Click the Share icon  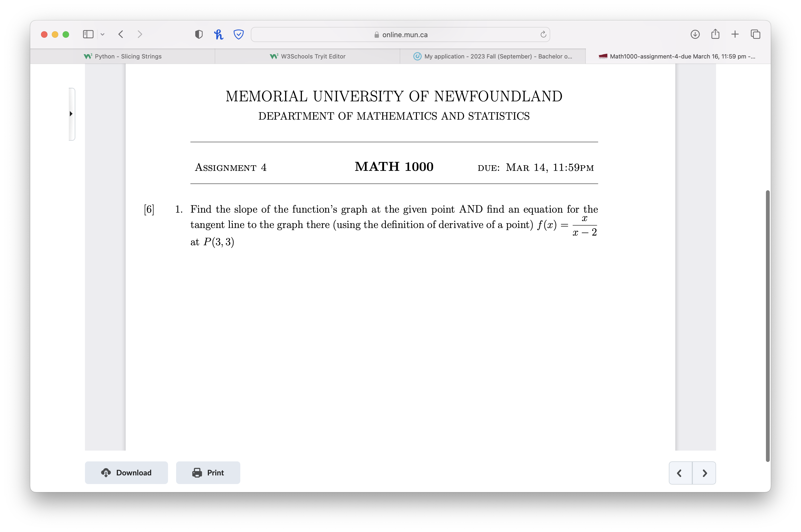click(x=715, y=34)
